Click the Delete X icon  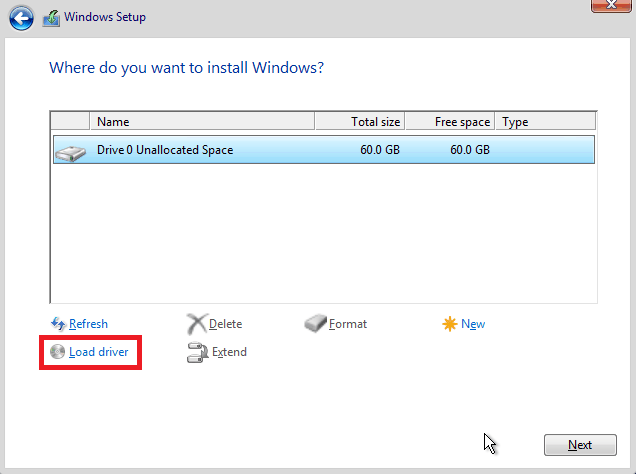[197, 324]
